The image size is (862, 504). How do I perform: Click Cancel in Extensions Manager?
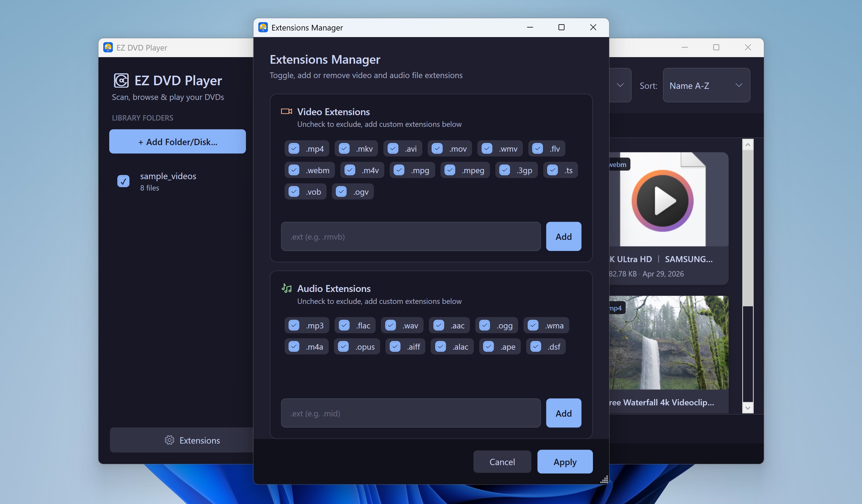click(502, 462)
